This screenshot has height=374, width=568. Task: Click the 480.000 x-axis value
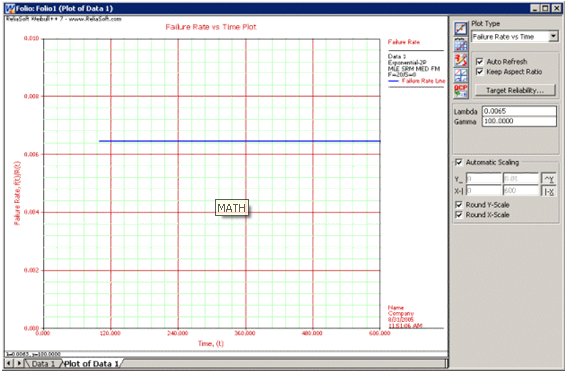click(312, 333)
